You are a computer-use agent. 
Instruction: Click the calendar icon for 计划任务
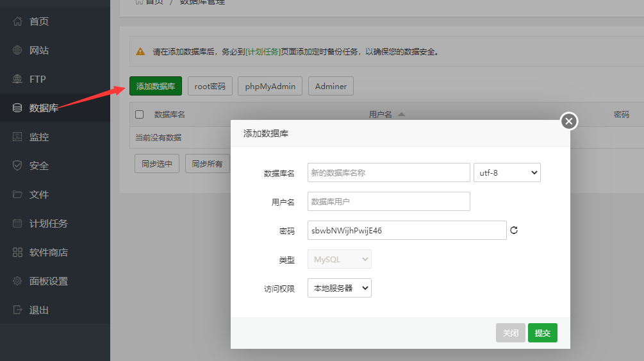[x=17, y=224]
